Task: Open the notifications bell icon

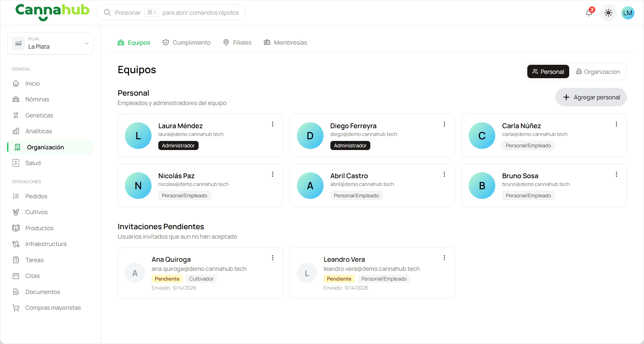Action: click(x=589, y=13)
